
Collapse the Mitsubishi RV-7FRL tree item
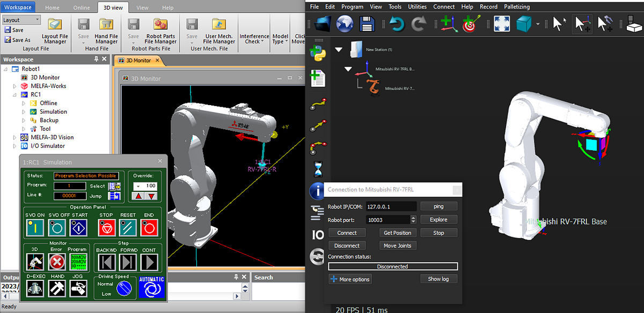347,69
